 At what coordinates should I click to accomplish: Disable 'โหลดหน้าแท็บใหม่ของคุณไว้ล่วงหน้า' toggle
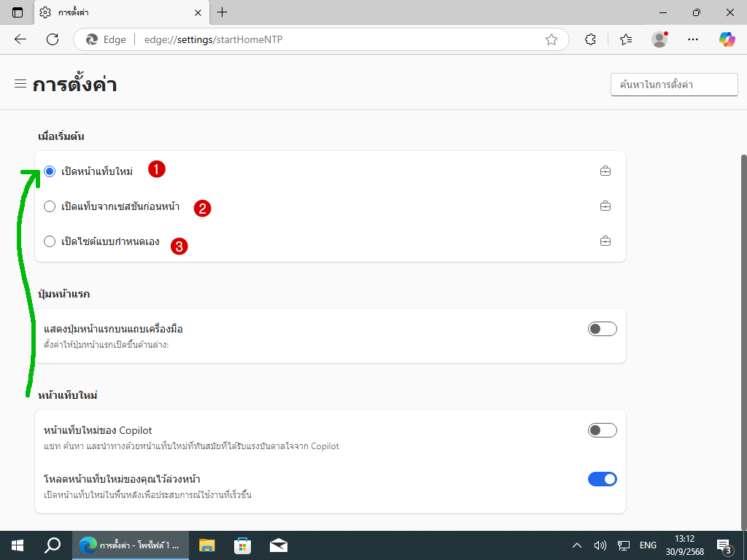pyautogui.click(x=602, y=479)
